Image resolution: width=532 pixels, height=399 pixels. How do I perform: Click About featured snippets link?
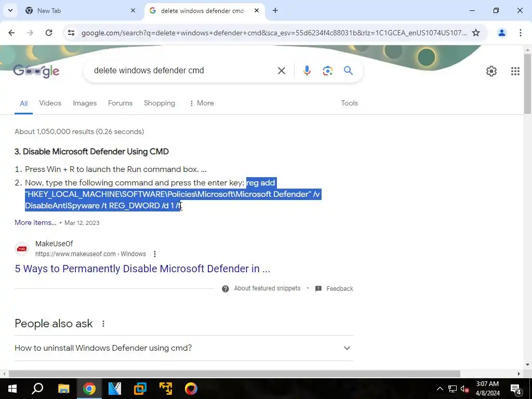coord(267,288)
